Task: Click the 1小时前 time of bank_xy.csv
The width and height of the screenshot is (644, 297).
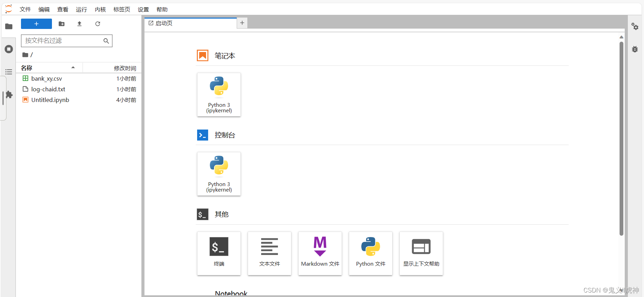Action: [x=126, y=79]
